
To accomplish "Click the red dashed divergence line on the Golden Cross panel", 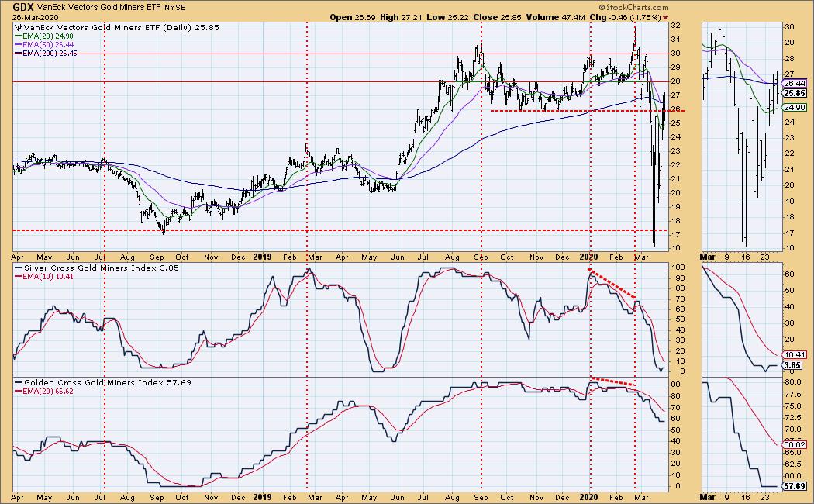I will click(613, 381).
